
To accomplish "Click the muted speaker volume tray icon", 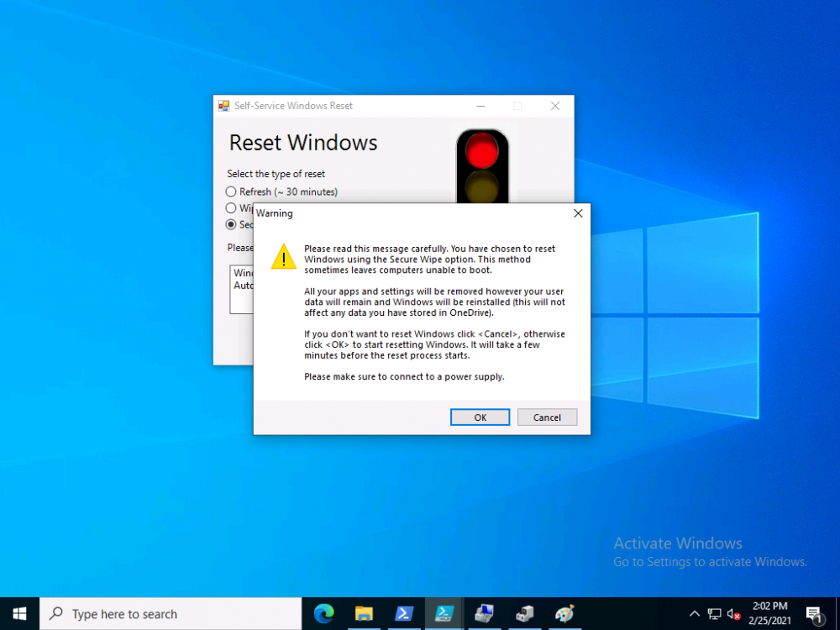I will (x=733, y=614).
